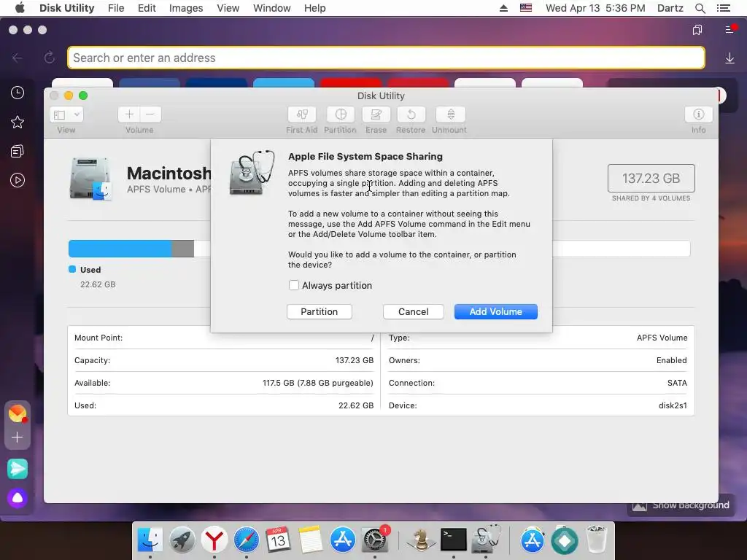Open Finder from the Dock
The height and width of the screenshot is (560, 747).
[x=150, y=540]
